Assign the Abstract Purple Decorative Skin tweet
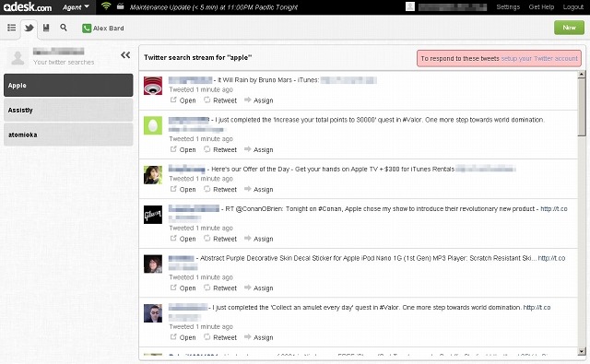590x364 pixels. pyautogui.click(x=259, y=288)
